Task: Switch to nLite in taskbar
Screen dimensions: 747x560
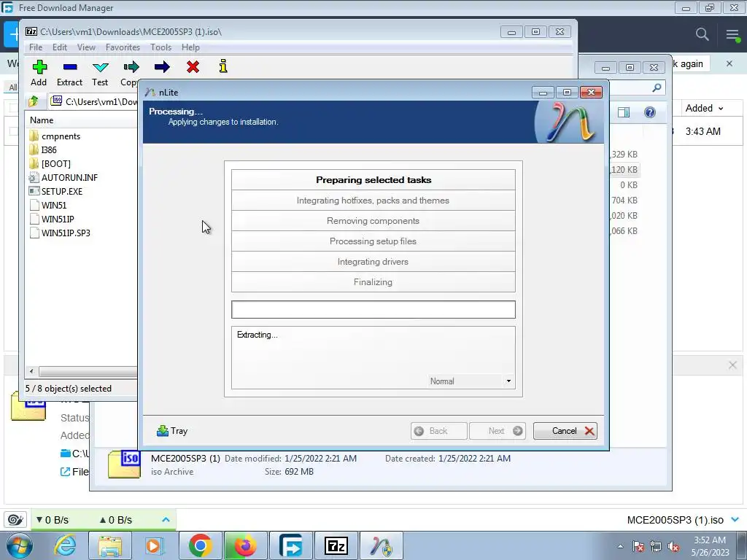Action: click(x=382, y=545)
